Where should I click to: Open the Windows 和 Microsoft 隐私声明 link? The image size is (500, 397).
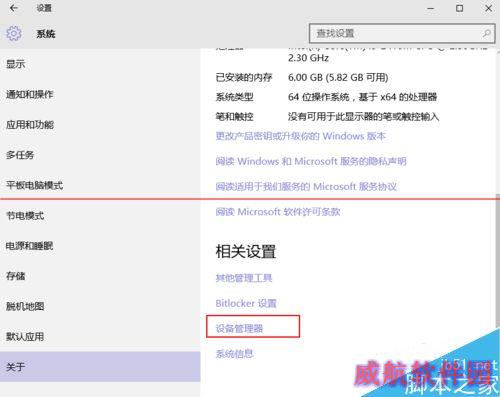[x=311, y=161]
